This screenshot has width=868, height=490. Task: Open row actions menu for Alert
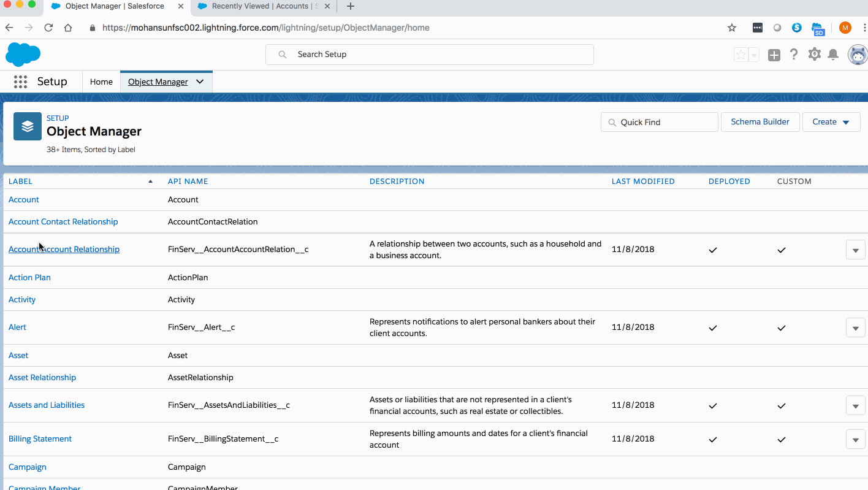tap(855, 327)
